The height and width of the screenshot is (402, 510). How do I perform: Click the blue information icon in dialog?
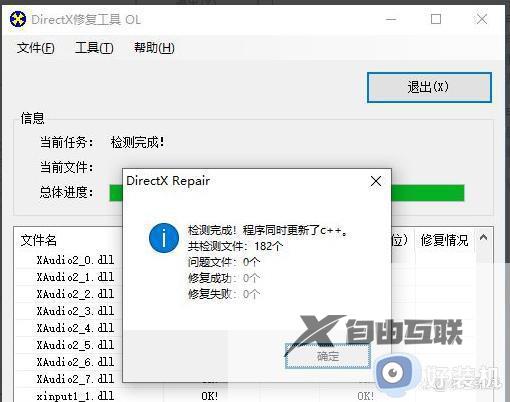click(x=164, y=238)
